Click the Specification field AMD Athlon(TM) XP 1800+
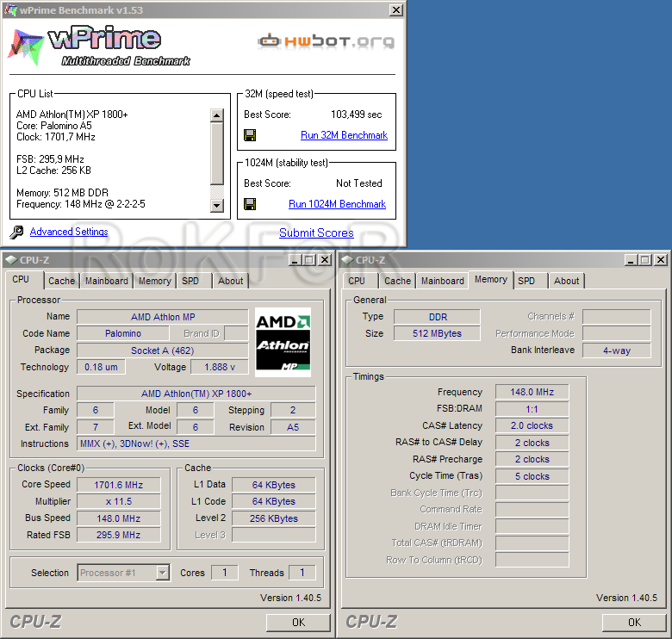 (196, 394)
